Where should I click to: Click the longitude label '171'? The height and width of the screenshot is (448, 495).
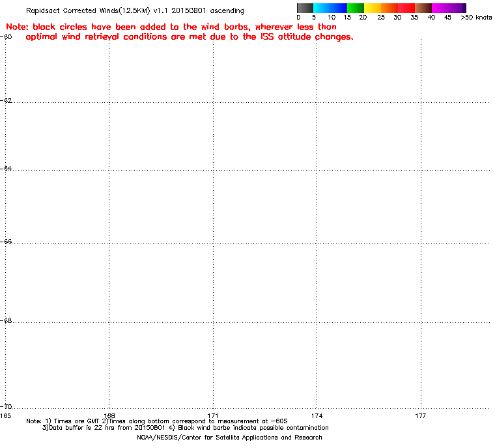[x=213, y=416]
